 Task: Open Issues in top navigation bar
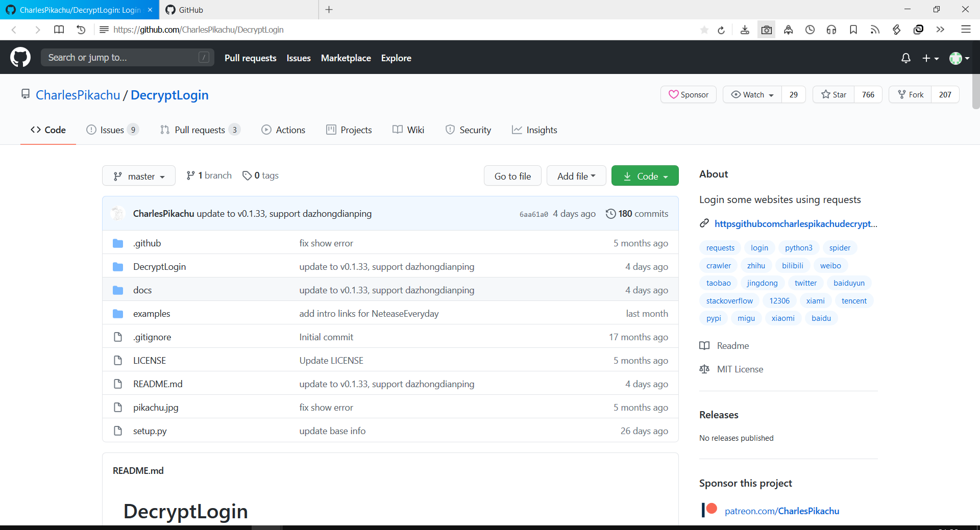(x=299, y=58)
